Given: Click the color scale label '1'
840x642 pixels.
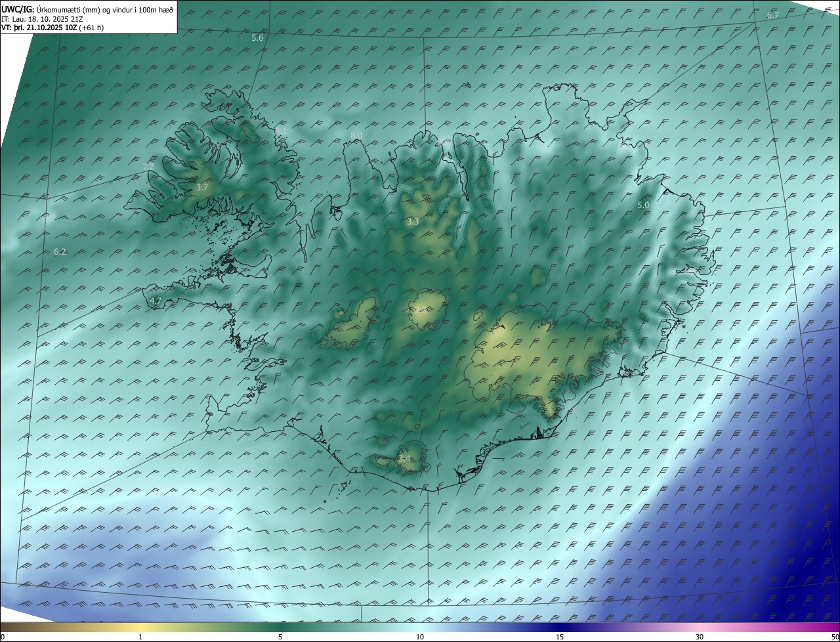Looking at the screenshot, I should 140,637.
